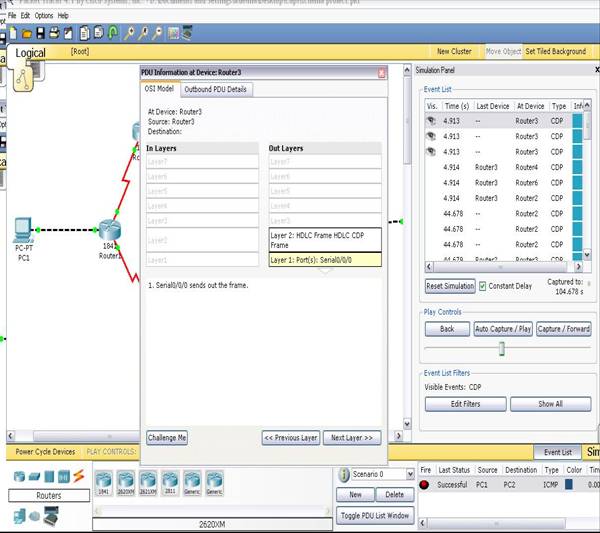Toggle eye icon in highlighted 4.913 event row
This screenshot has height=533, width=600.
coord(431,121)
